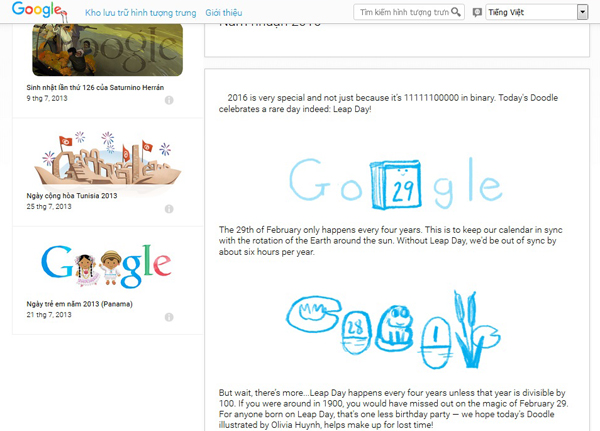Open the Tunisia Republic Day doodle thumbnail
Image resolution: width=600 pixels, height=431 pixels.
click(x=108, y=160)
